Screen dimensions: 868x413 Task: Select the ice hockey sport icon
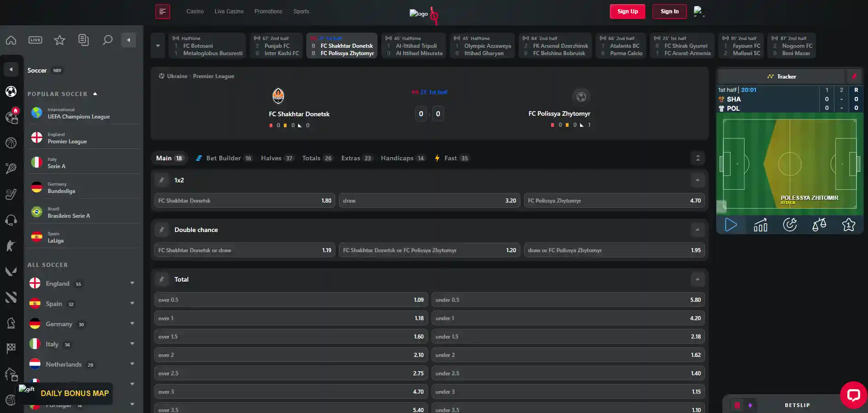(x=11, y=194)
